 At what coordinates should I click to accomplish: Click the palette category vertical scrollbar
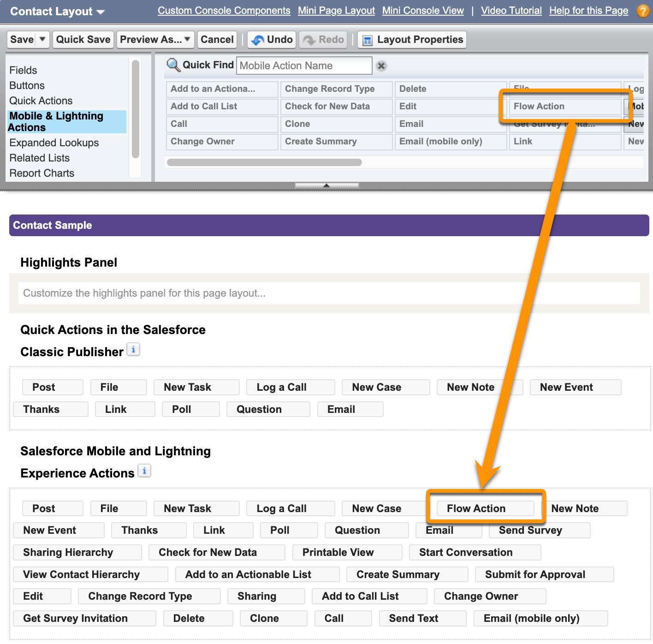[x=135, y=109]
